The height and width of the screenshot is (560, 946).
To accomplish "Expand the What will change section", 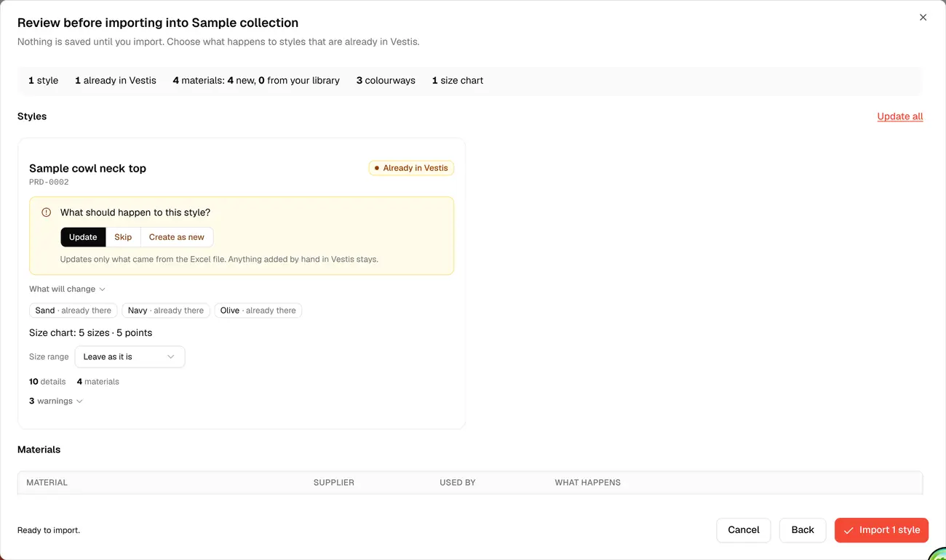I will (x=67, y=289).
